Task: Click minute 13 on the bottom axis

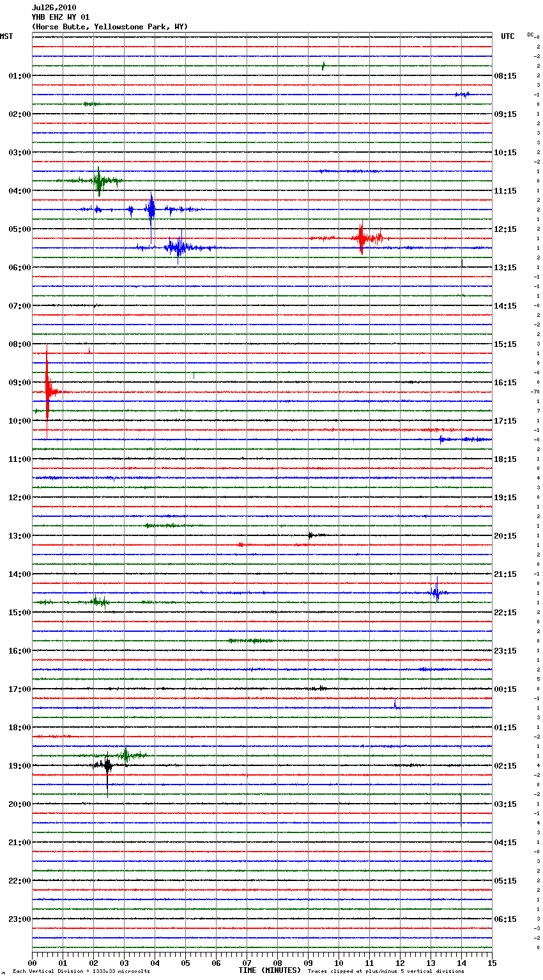Action: click(x=431, y=963)
